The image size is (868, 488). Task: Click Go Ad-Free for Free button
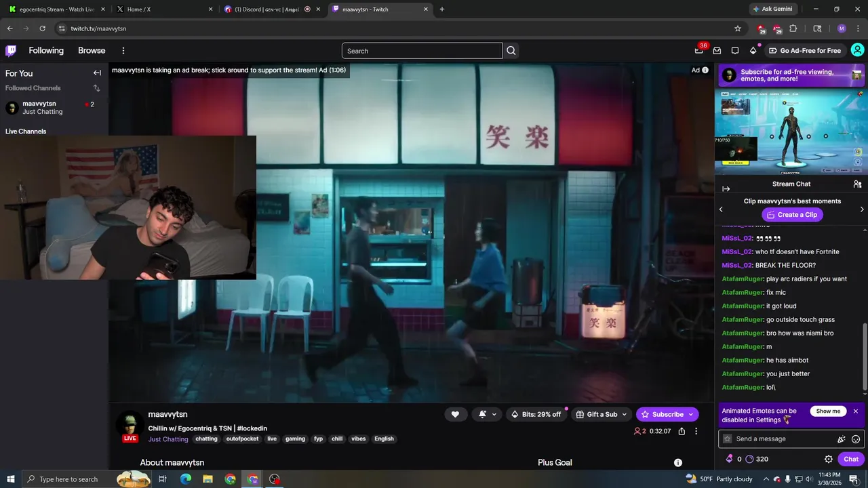click(x=805, y=51)
